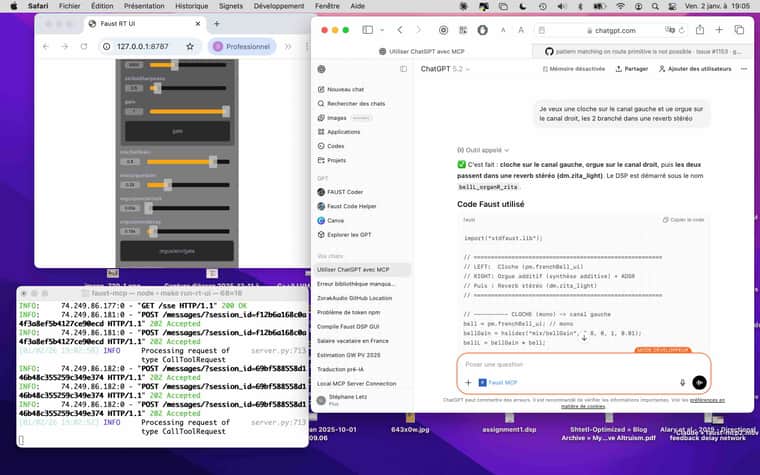This screenshot has height=475, width=760.
Task: Open the Safari sidebar dropdown arrow
Action: (x=380, y=30)
